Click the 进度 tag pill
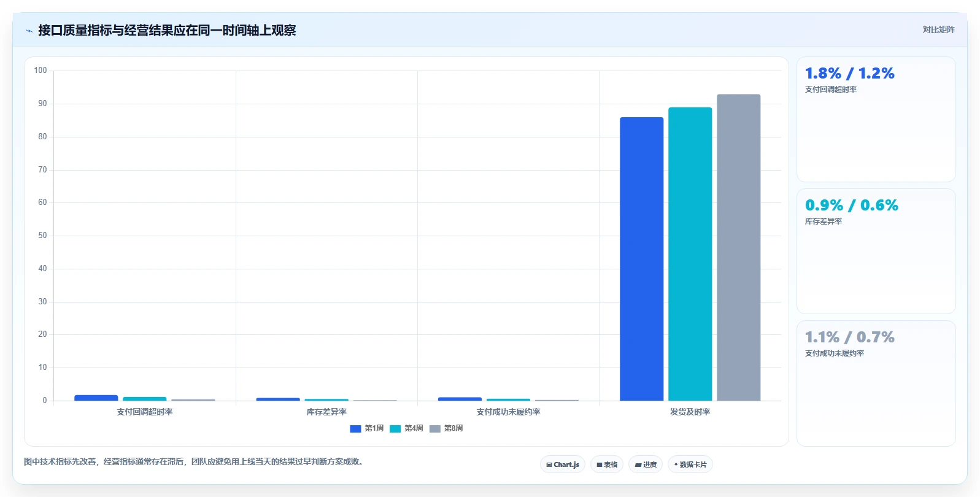The image size is (980, 497). click(646, 464)
